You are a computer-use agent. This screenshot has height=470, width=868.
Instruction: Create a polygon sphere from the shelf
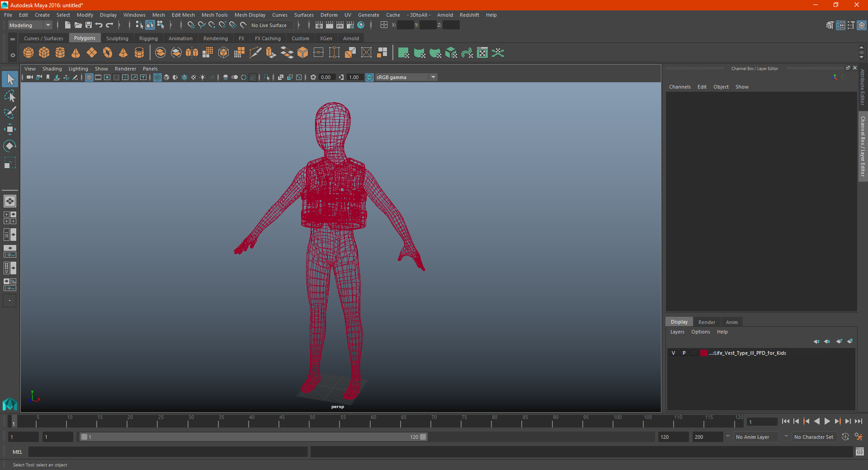pyautogui.click(x=28, y=53)
